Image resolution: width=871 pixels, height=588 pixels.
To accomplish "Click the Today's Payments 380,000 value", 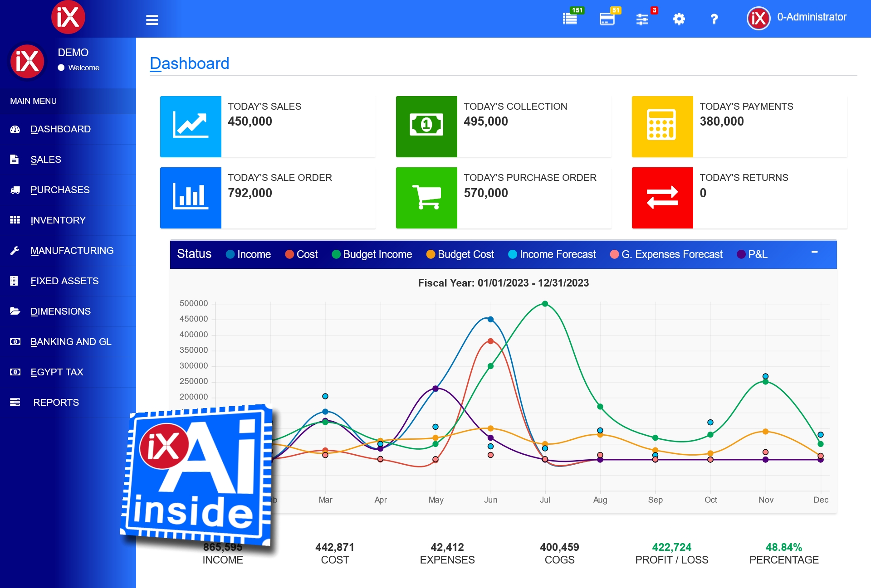I will click(722, 121).
